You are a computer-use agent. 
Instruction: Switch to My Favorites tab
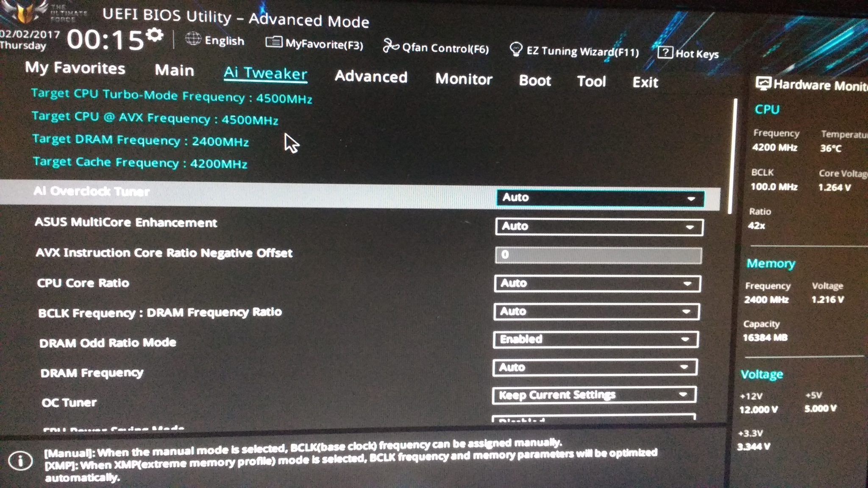[75, 68]
